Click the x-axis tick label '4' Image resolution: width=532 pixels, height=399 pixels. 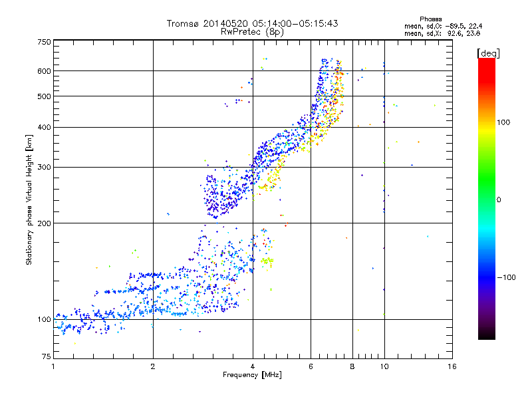click(x=253, y=366)
